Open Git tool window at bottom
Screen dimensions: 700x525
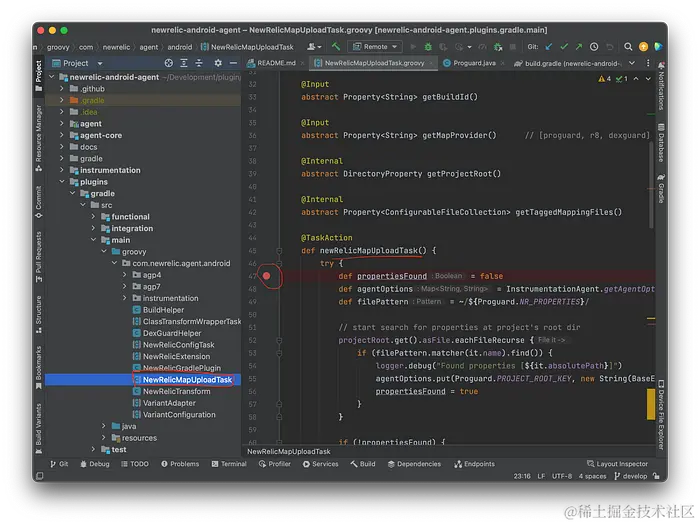pos(59,464)
